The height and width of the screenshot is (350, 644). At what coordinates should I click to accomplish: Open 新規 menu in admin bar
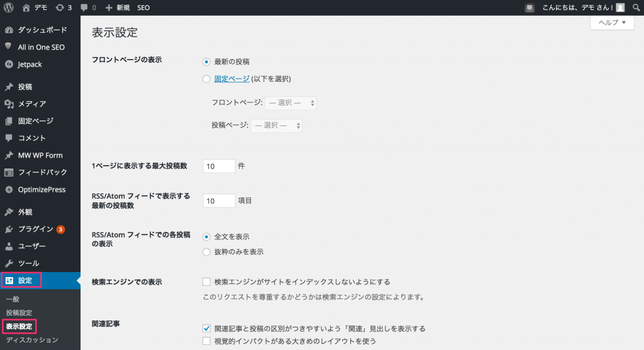[123, 8]
